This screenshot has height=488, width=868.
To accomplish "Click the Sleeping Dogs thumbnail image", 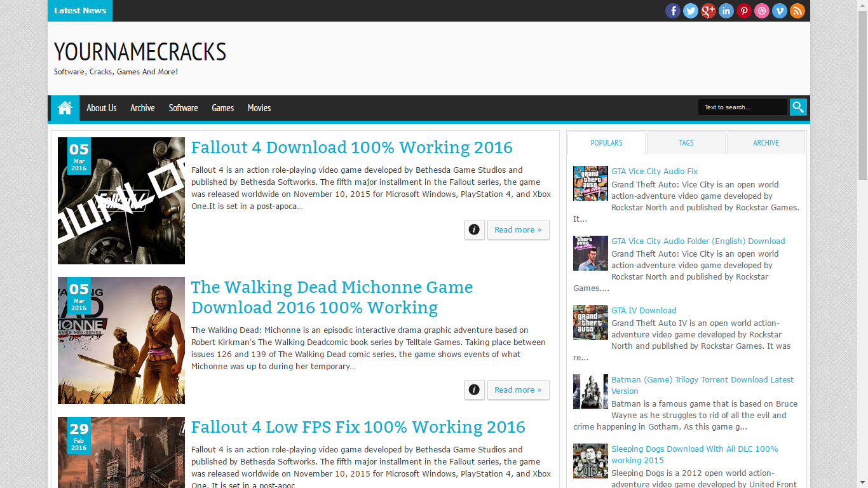I will pyautogui.click(x=590, y=461).
